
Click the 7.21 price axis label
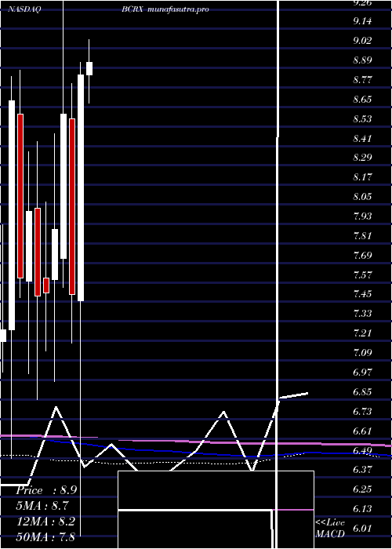362,333
